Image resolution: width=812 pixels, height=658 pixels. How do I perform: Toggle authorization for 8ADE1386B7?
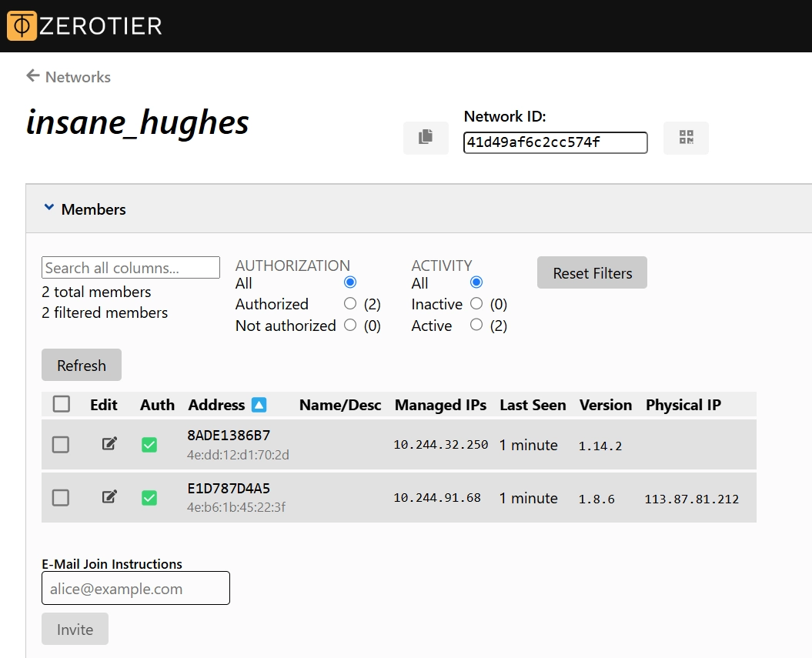coord(149,445)
